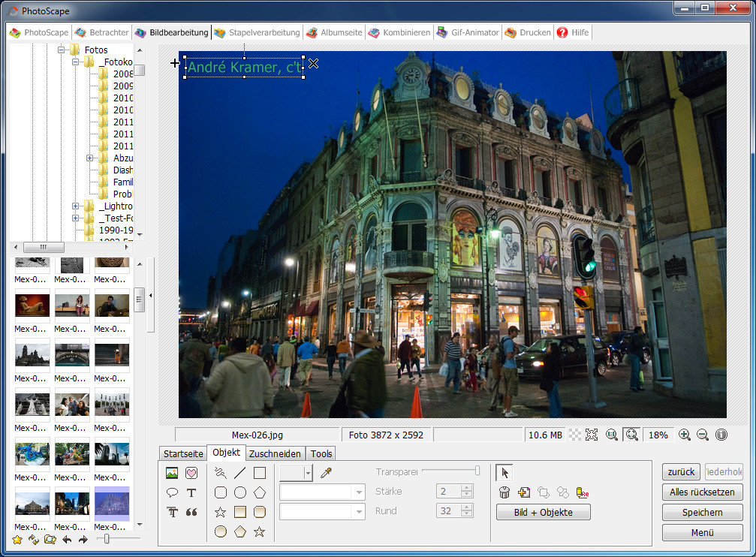Pick a color with the eyedropper

coord(326,473)
